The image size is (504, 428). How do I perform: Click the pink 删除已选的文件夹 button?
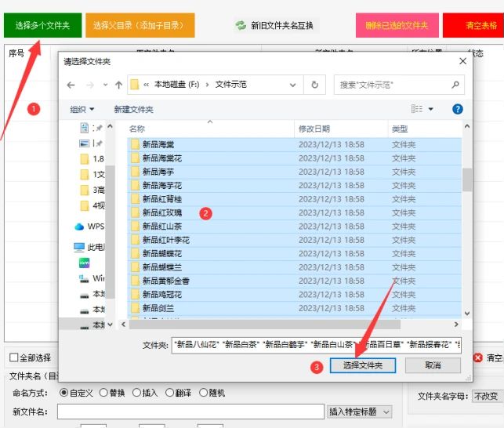pyautogui.click(x=397, y=25)
